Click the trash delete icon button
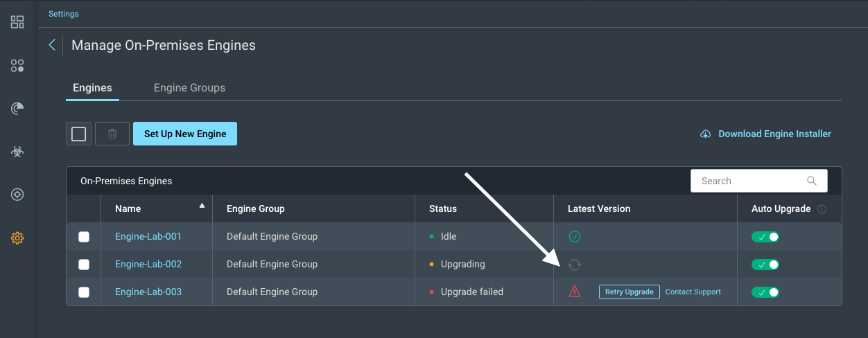The width and height of the screenshot is (868, 338). point(112,134)
